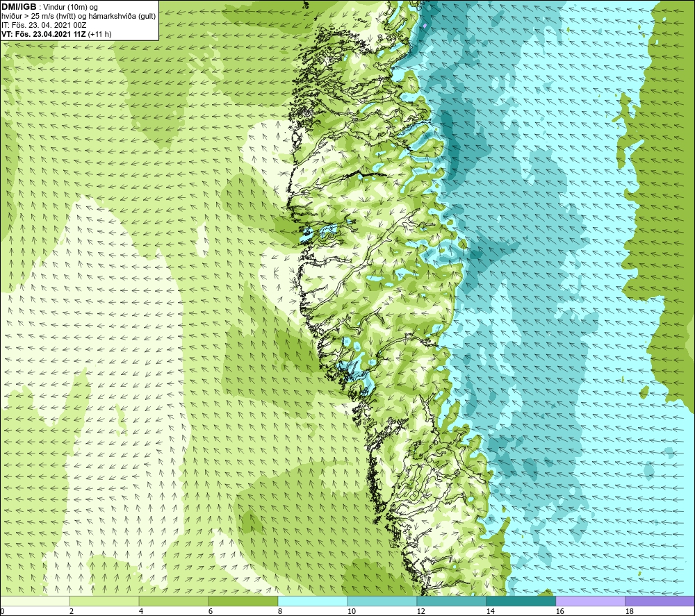The width and height of the screenshot is (695, 616).
Task: Click the scale label '18'
Action: (630, 612)
